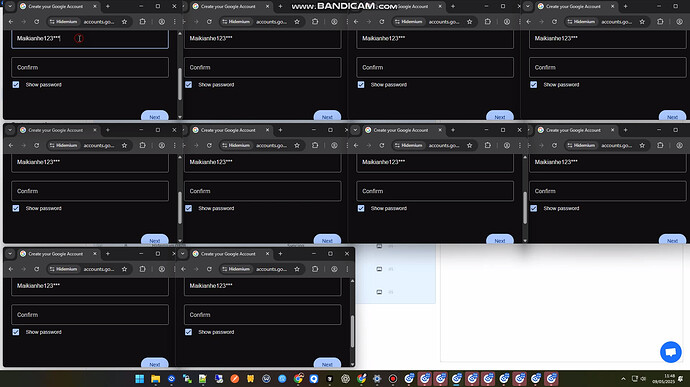Open three-dot menu in first middle-row window

click(174, 145)
